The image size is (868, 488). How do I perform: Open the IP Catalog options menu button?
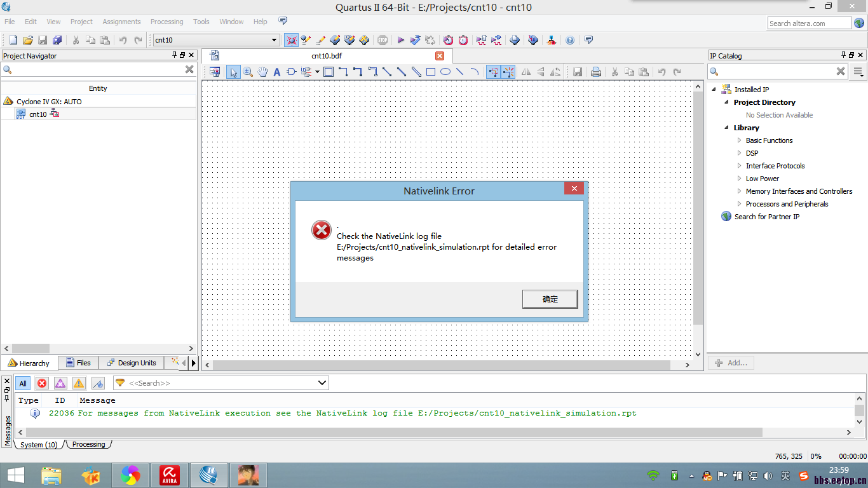(x=858, y=71)
